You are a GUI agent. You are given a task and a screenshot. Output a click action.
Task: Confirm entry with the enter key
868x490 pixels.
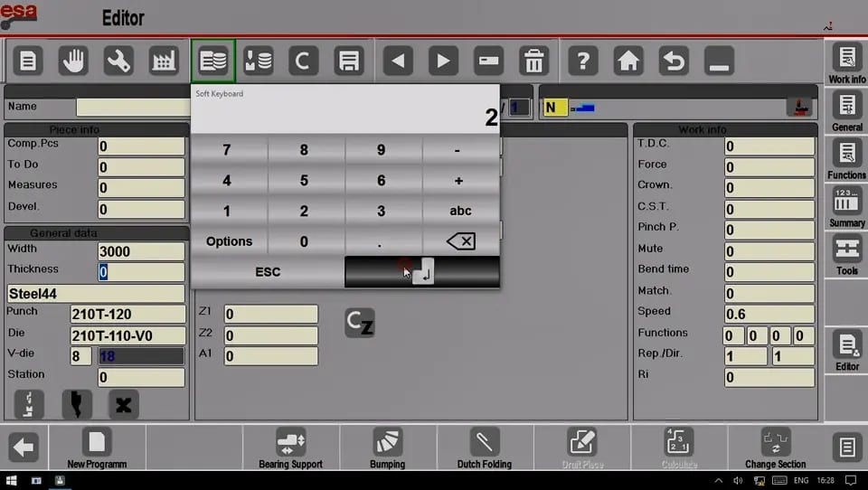click(x=422, y=272)
